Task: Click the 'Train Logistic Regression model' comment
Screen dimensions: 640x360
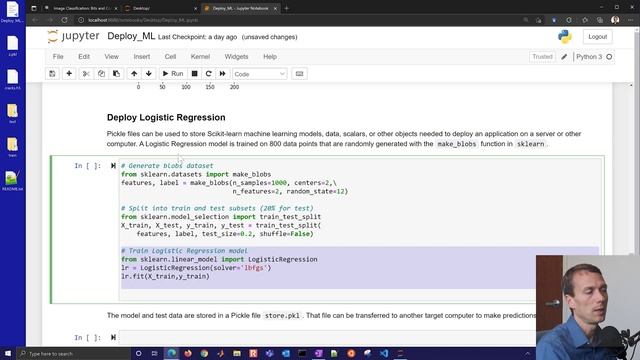Action: point(184,251)
